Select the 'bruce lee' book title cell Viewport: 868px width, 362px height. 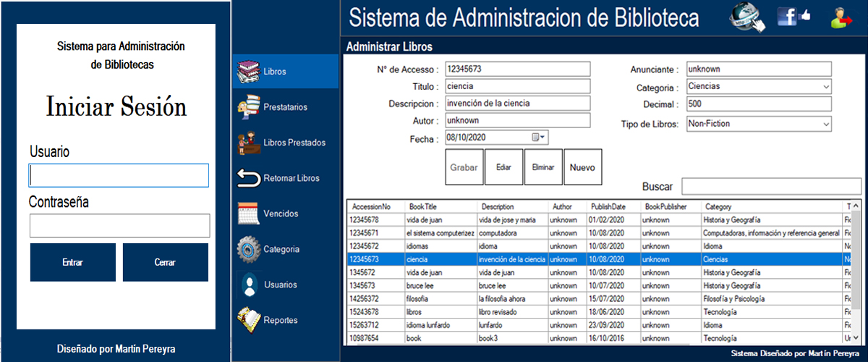click(x=441, y=285)
